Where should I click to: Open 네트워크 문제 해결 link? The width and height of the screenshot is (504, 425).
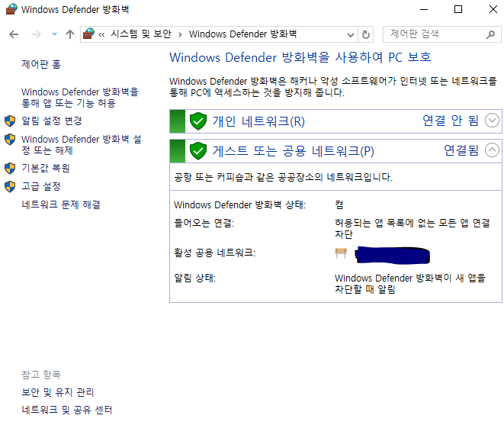click(x=61, y=204)
